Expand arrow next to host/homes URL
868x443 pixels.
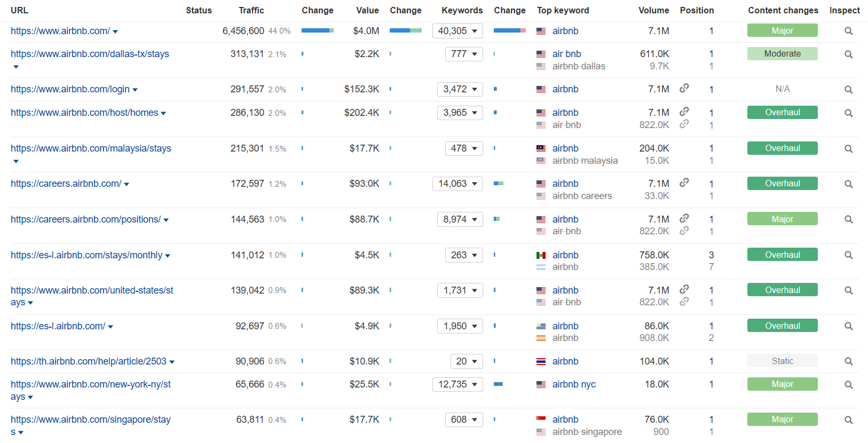coord(163,113)
